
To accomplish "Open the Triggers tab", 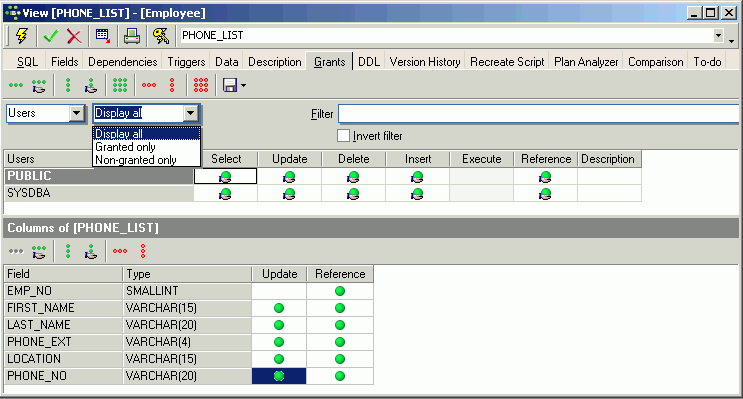I will [x=186, y=62].
